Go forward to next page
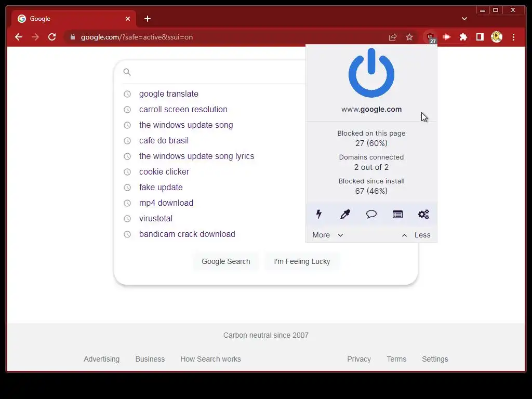 pyautogui.click(x=35, y=37)
